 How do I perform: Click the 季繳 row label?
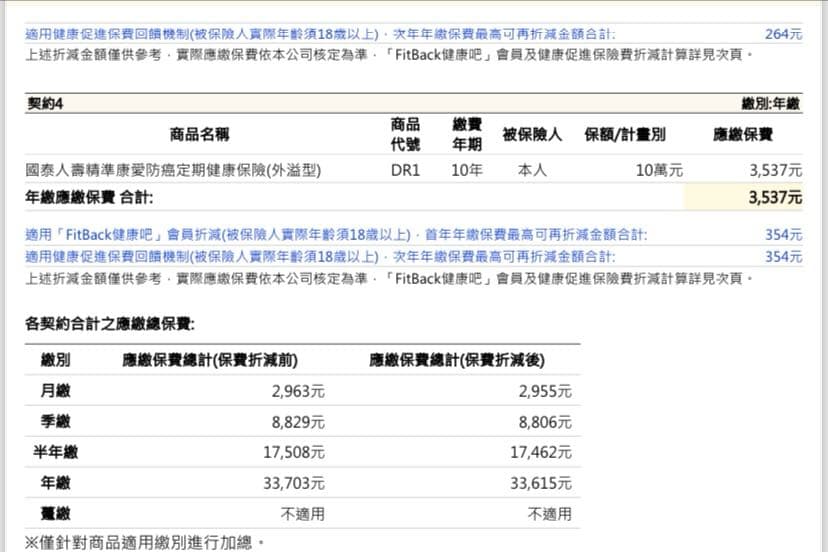pos(55,422)
